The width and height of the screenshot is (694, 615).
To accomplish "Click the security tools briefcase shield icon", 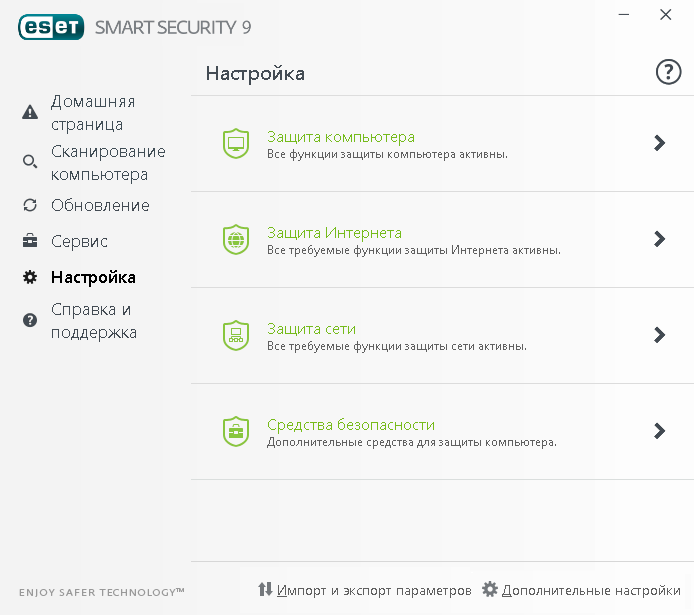I will (x=236, y=432).
